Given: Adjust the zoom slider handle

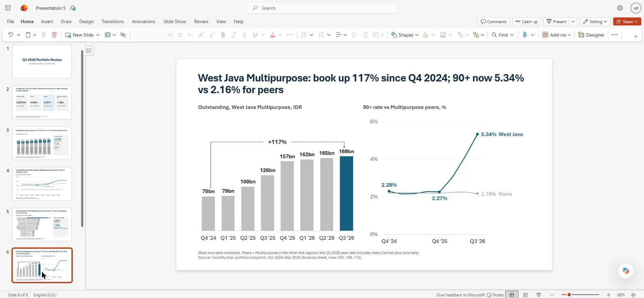Looking at the screenshot, I should [x=569, y=295].
